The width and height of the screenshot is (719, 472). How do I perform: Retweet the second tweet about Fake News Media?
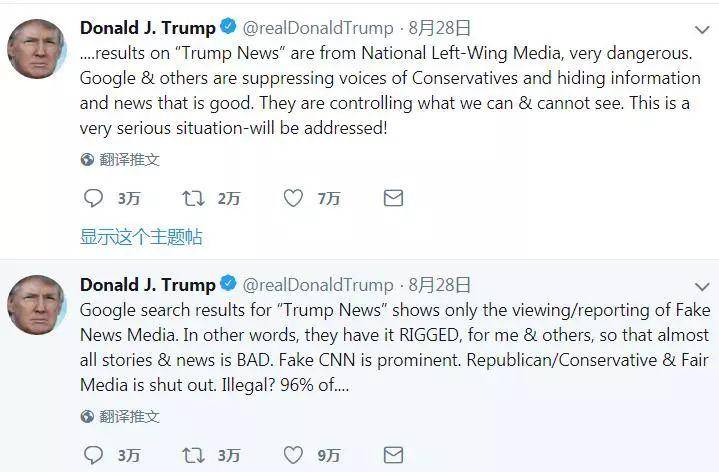pyautogui.click(x=193, y=455)
